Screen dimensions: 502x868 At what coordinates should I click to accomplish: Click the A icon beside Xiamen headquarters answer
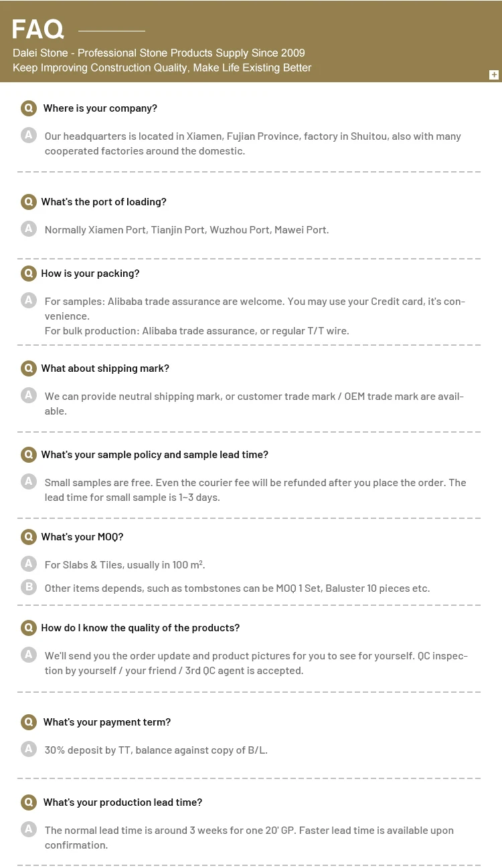tap(29, 136)
